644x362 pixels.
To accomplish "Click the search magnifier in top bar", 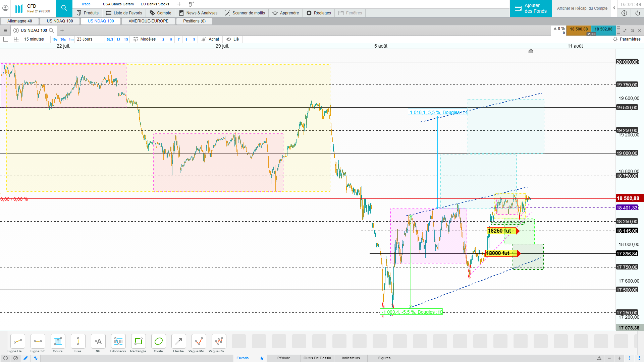I will click(64, 8).
